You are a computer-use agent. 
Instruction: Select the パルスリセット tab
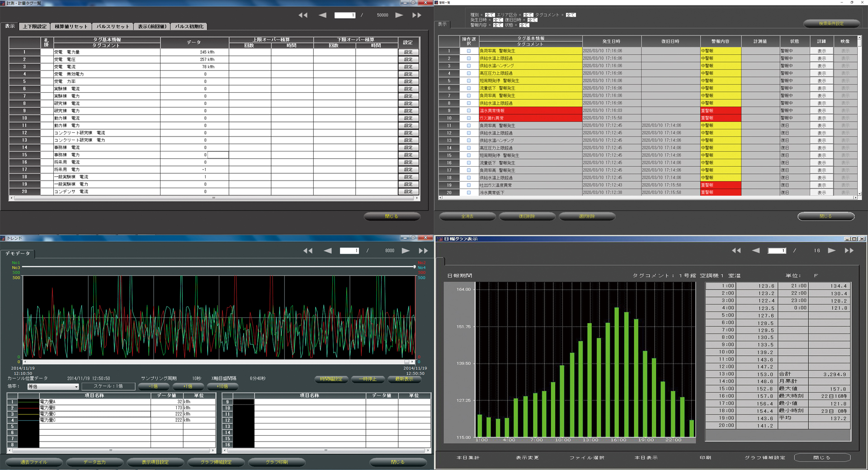pos(113,27)
